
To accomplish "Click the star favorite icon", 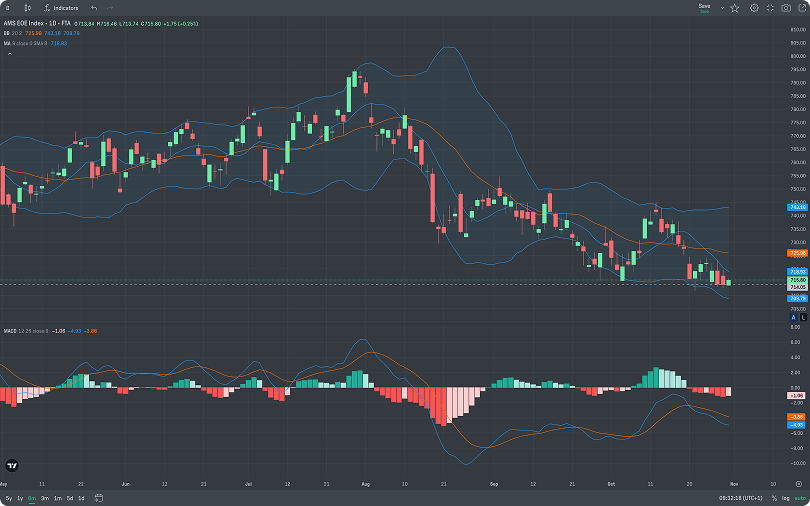I will point(736,7).
